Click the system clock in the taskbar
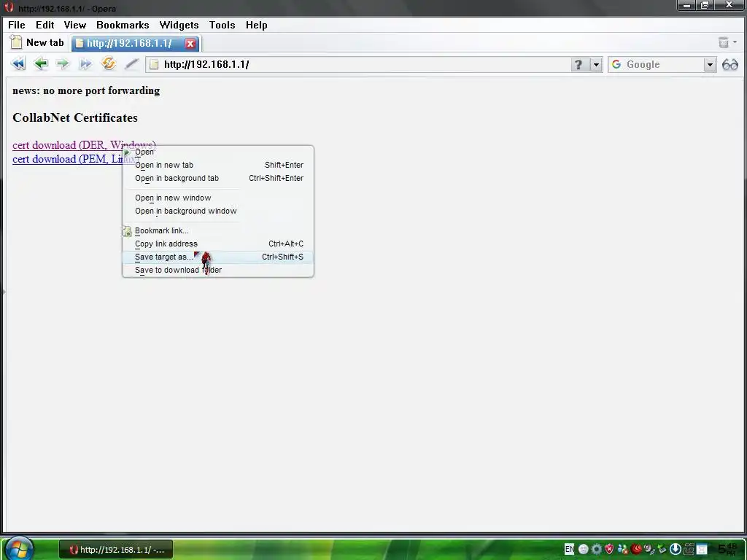 pos(728,549)
